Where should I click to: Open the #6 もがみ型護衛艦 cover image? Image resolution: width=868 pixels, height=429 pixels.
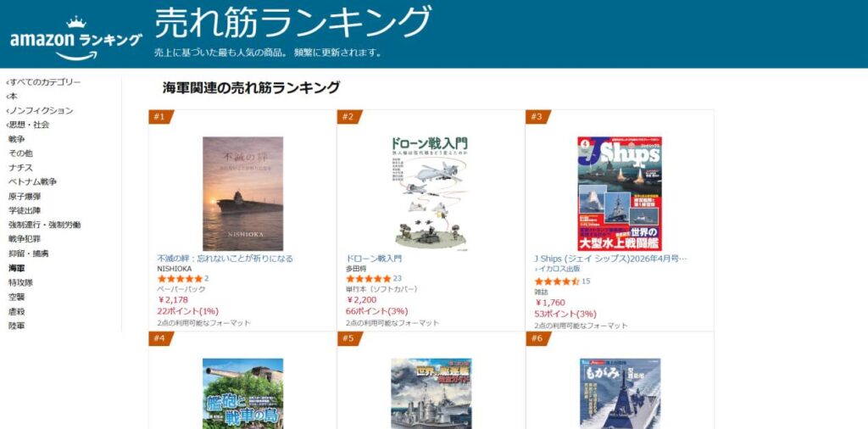(x=620, y=393)
